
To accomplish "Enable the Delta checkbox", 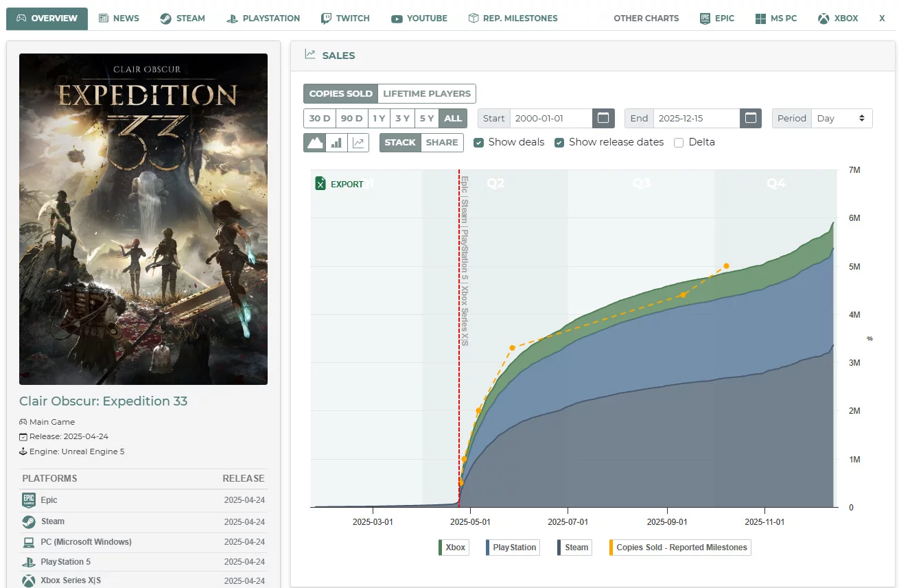I will pos(679,143).
